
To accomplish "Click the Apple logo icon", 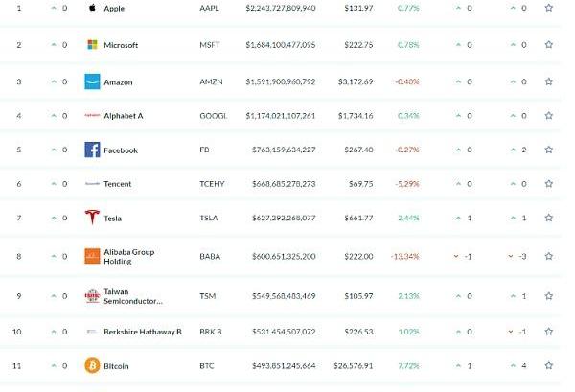I will 92,8.
